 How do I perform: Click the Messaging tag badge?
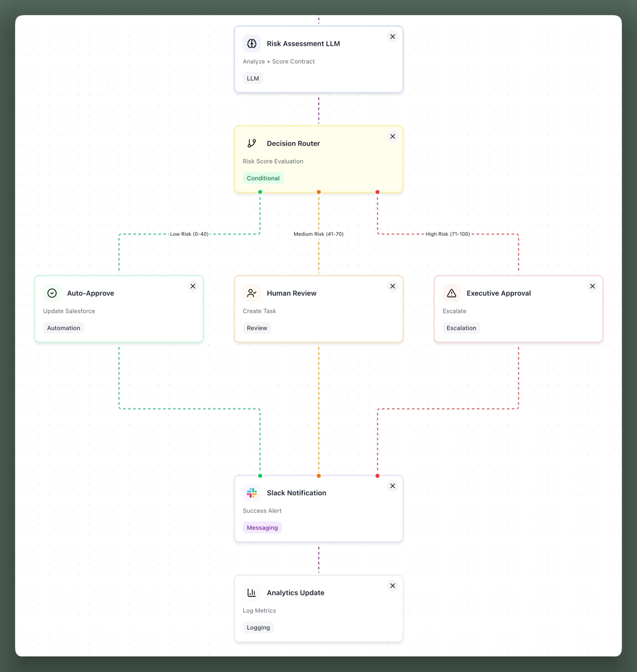[262, 528]
